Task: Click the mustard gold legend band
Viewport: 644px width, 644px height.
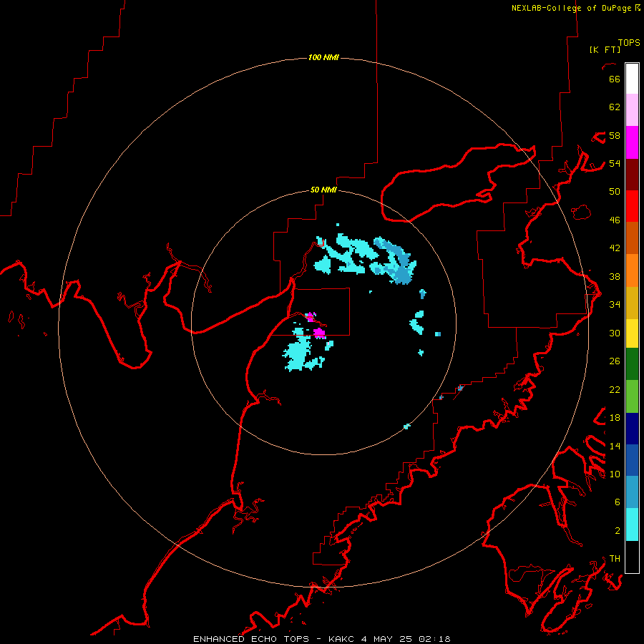Action: 632,303
